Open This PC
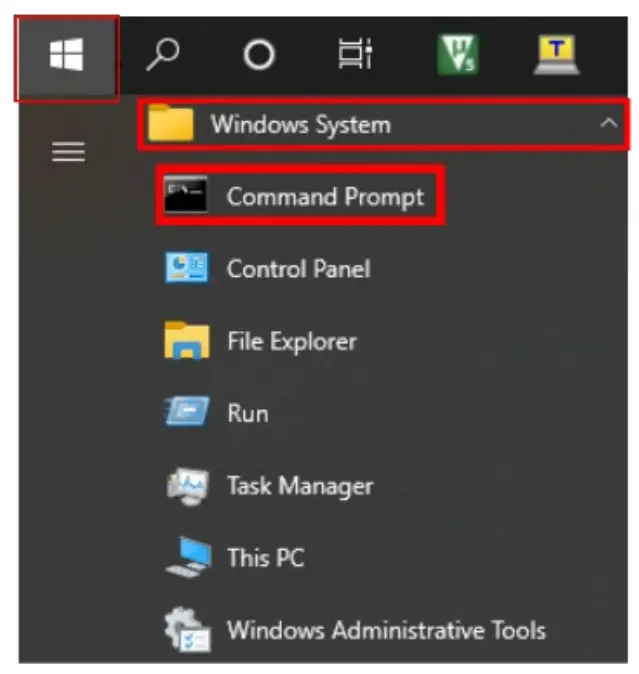 pos(265,557)
